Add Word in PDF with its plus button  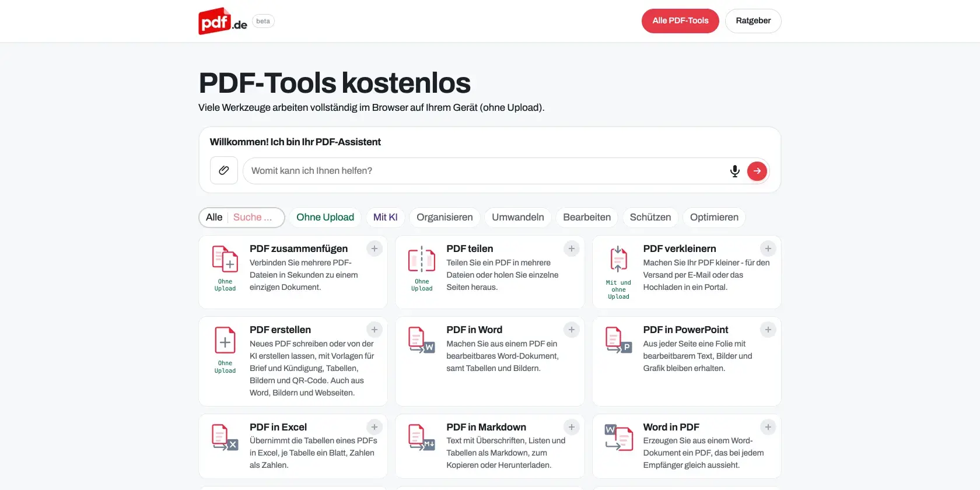point(768,427)
